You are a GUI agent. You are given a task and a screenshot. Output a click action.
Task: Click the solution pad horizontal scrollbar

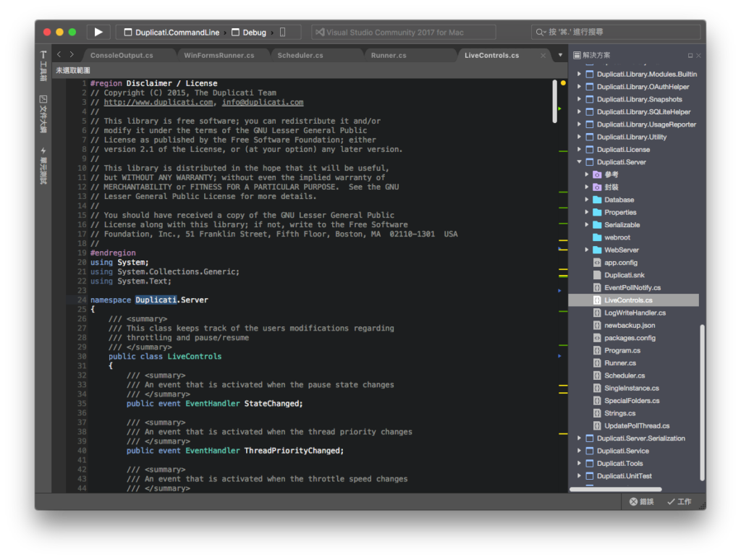(x=615, y=489)
